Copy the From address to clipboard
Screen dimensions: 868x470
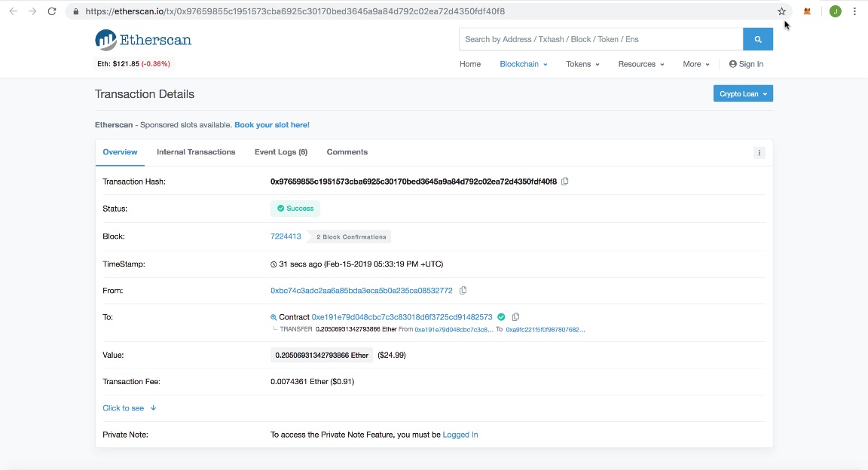point(463,291)
